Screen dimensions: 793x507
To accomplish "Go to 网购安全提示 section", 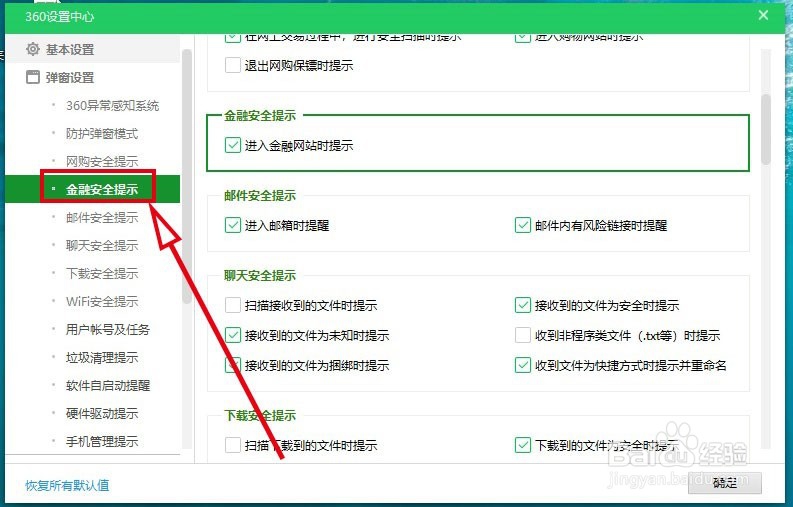I will pos(102,161).
